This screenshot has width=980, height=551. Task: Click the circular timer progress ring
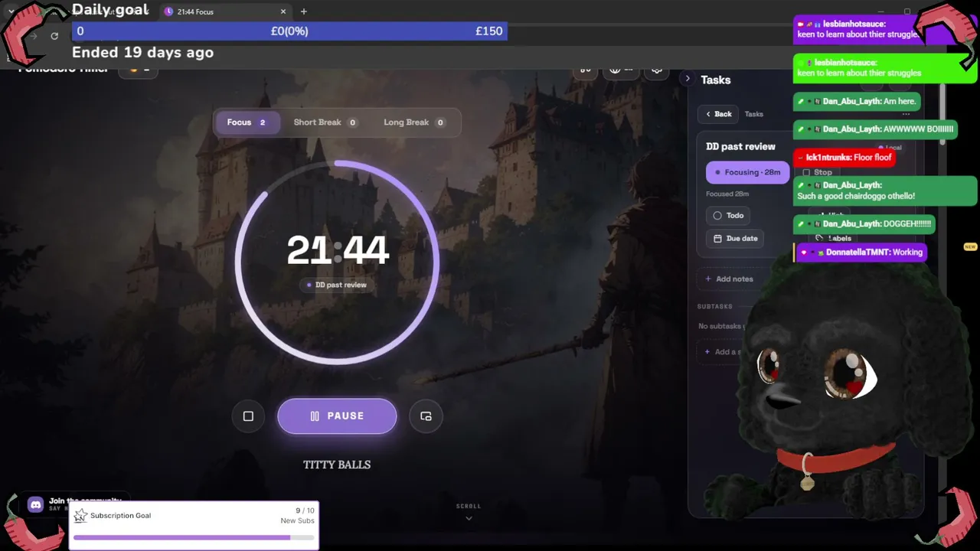coord(337,262)
